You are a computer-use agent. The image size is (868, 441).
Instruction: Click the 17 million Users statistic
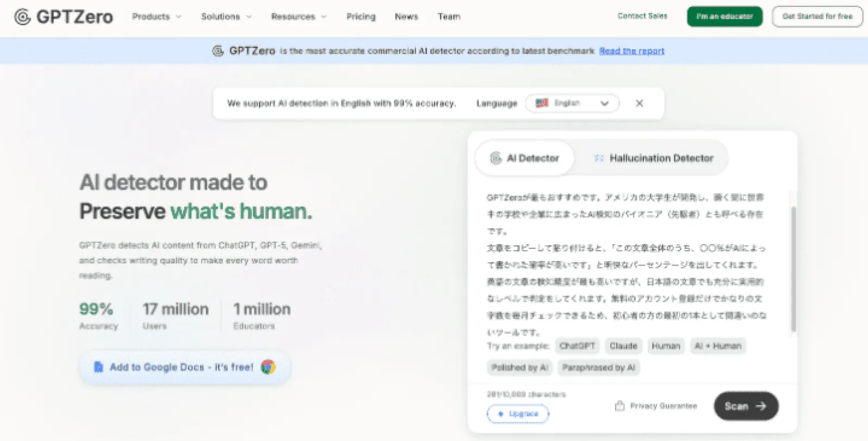tap(175, 316)
